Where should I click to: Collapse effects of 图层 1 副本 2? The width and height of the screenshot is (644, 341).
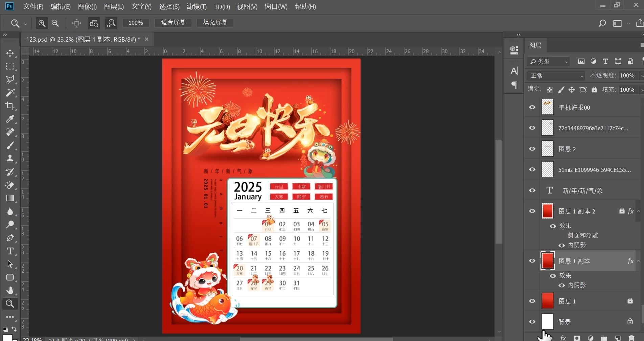click(639, 211)
